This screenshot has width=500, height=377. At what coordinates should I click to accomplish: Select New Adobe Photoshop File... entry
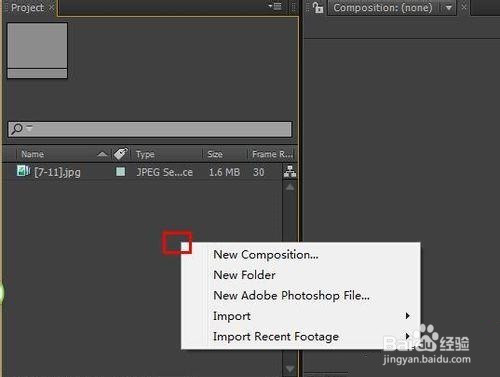click(291, 296)
